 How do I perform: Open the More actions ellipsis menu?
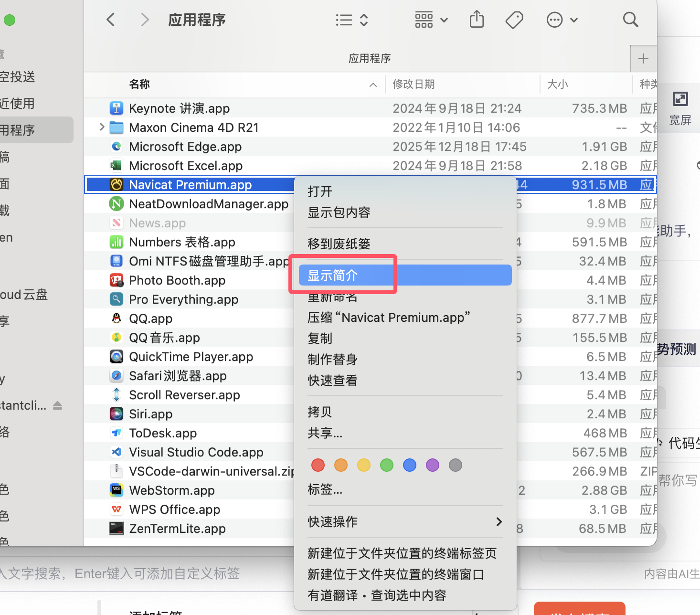pos(562,20)
